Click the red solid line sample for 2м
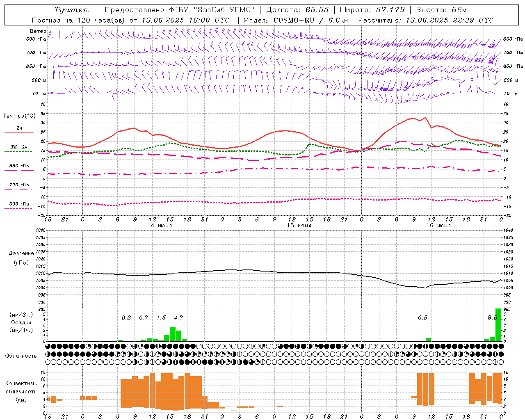This screenshot has width=525, height=420. point(19,133)
